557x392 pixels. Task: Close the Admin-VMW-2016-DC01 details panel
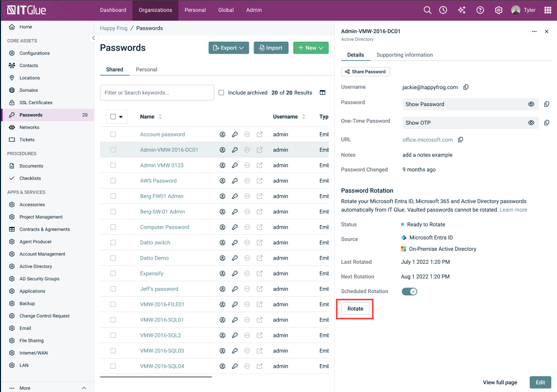pos(546,31)
